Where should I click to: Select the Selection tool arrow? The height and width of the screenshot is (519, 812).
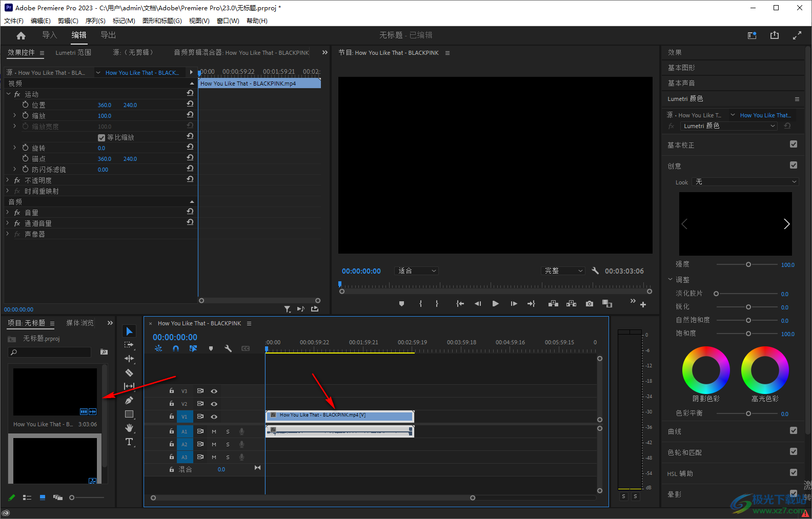coord(129,331)
